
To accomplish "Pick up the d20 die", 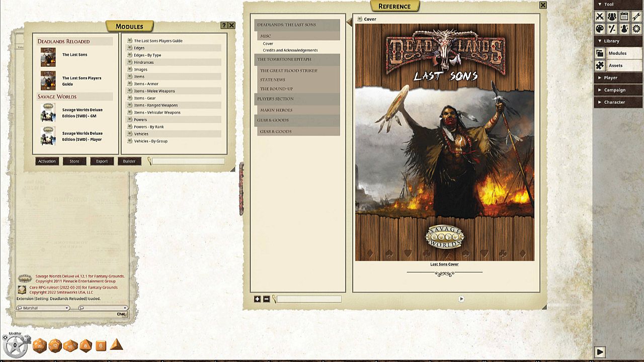I will [40, 345].
